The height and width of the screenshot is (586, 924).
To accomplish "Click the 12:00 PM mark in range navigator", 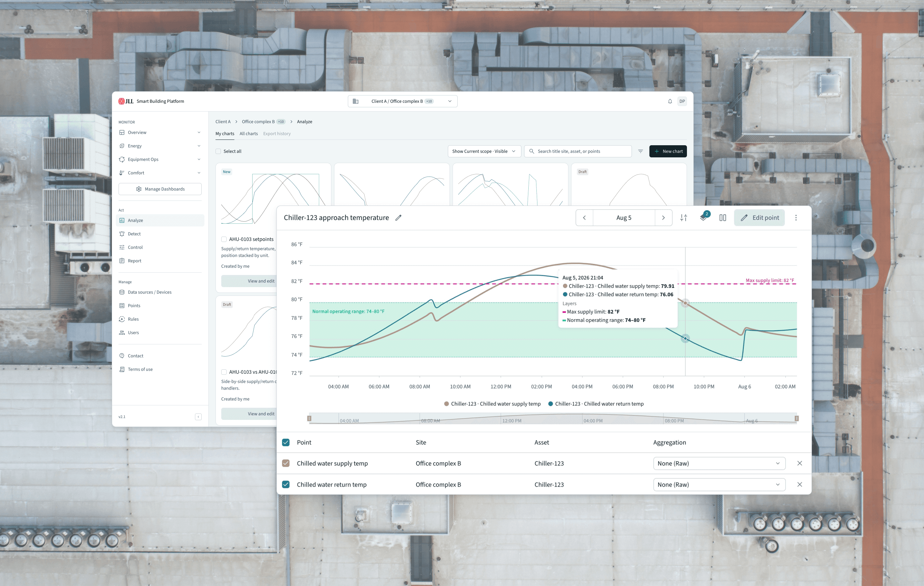I will (x=511, y=421).
